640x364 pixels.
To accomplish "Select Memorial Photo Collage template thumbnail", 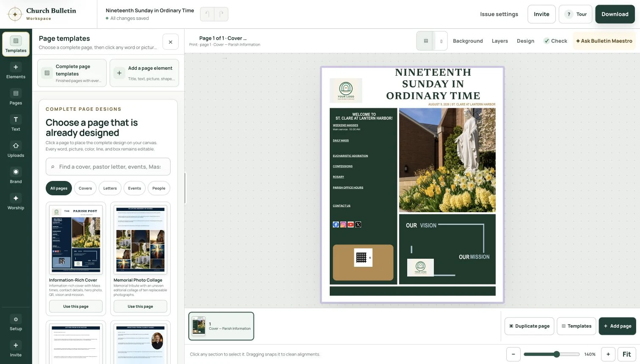I will click(x=140, y=239).
